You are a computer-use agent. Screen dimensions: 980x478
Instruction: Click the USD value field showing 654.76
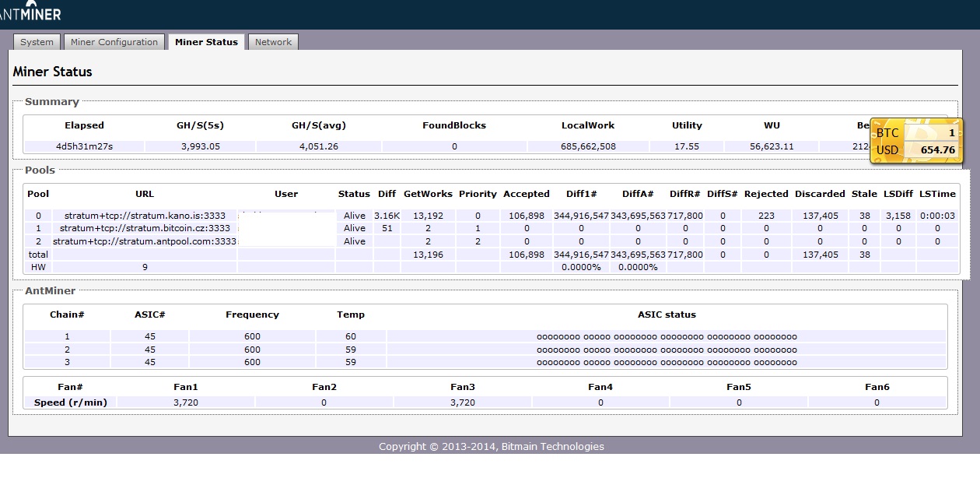932,149
